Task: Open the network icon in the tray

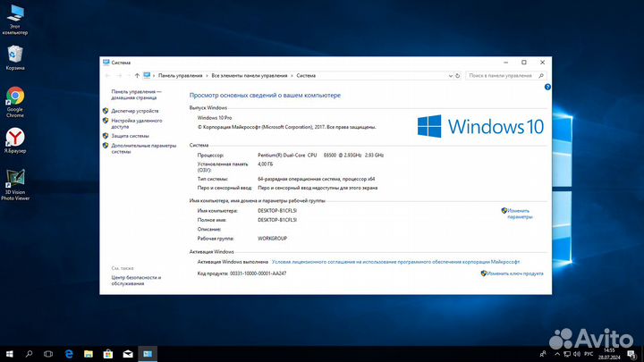Action: (x=567, y=354)
